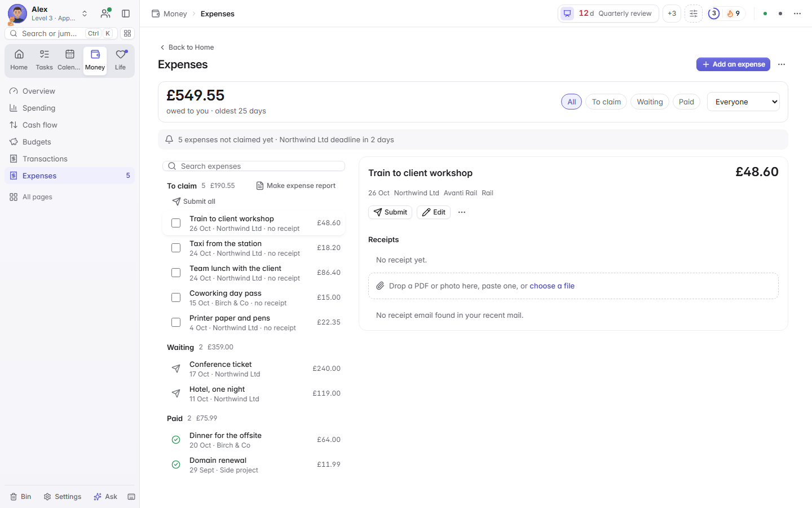Open Transactions in the sidebar

click(x=69, y=159)
